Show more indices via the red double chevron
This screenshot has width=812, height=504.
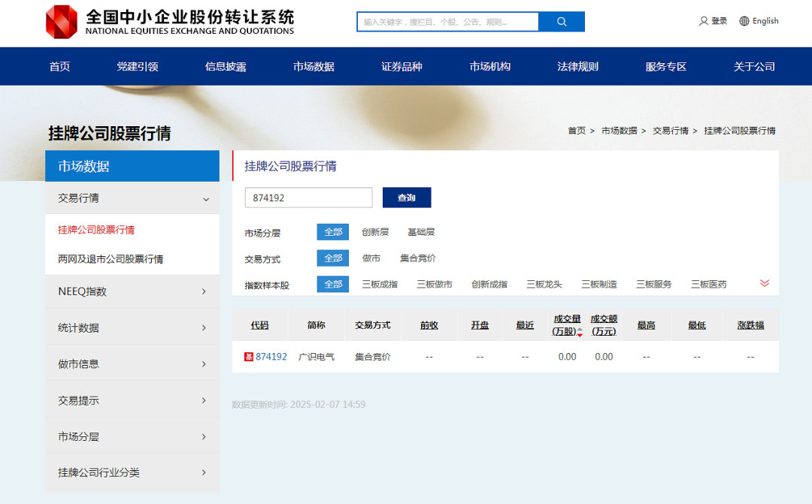(x=765, y=284)
